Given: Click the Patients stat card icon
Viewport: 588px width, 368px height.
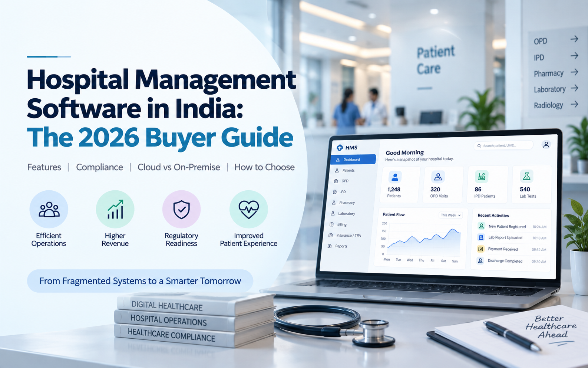Looking at the screenshot, I should pos(395,177).
